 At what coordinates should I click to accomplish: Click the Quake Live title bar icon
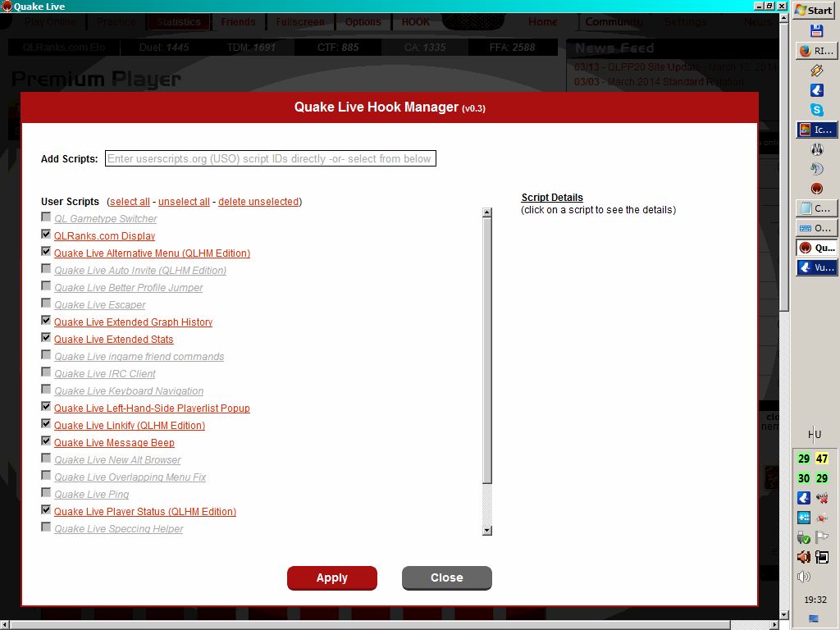click(7, 7)
